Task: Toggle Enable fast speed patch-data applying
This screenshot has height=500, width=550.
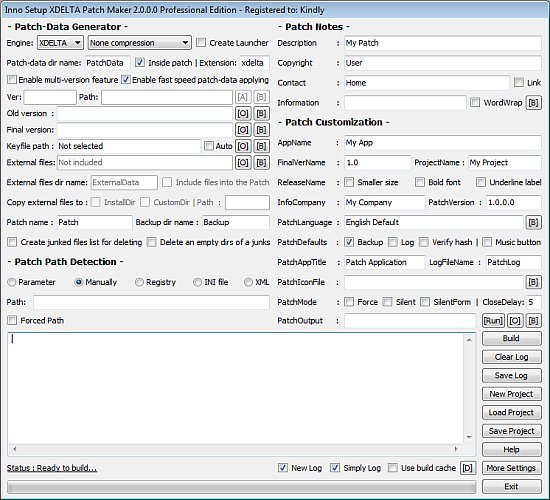Action: [126, 80]
